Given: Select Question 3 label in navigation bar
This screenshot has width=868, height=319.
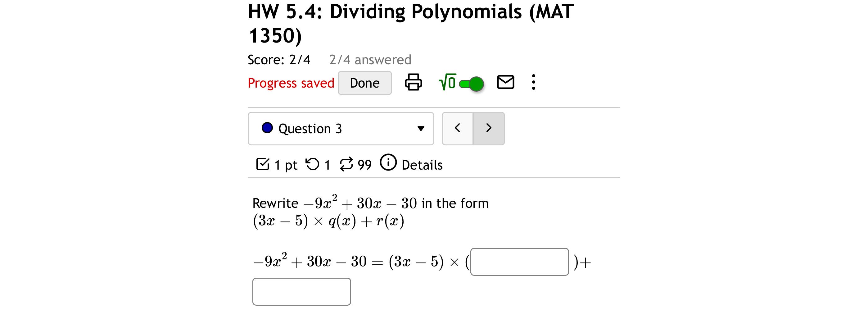Looking at the screenshot, I should tap(311, 128).
